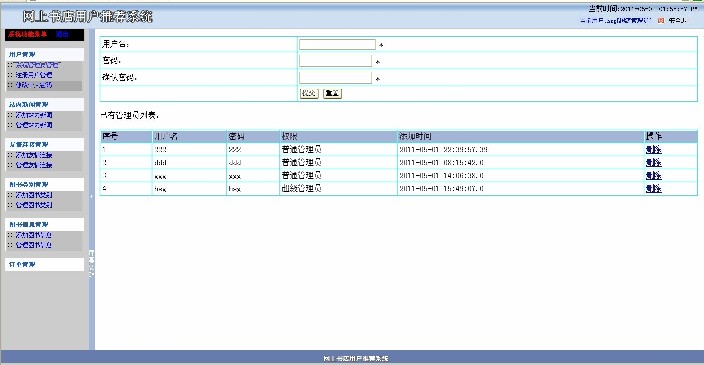
Task: Delete the 超级管理员 in row 4
Action: coord(653,189)
